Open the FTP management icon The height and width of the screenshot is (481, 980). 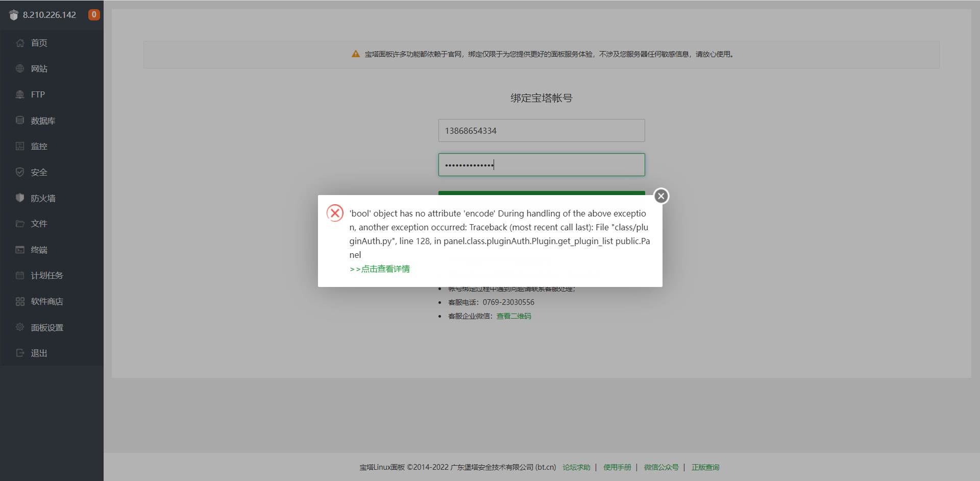20,94
